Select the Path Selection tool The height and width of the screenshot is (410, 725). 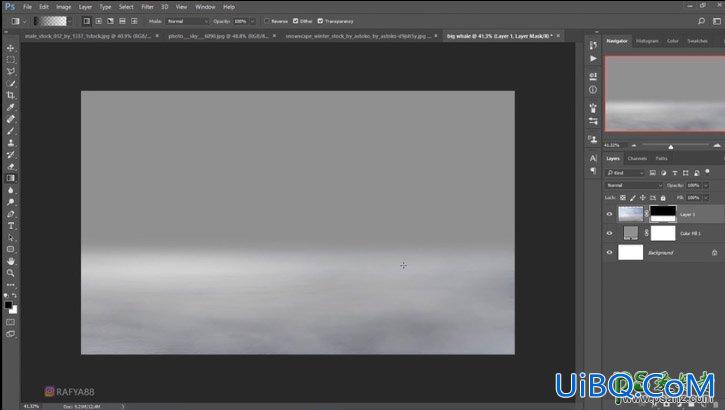click(x=10, y=238)
